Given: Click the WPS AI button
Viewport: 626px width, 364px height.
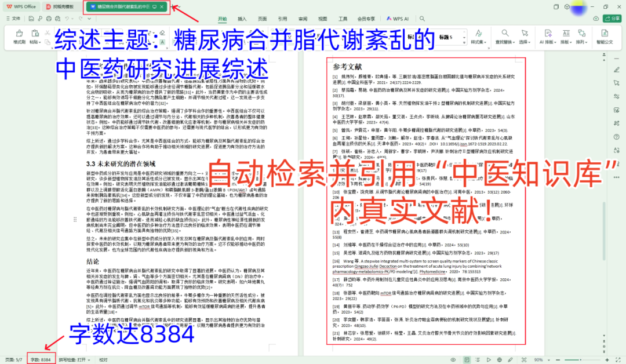Looking at the screenshot, I should tap(398, 19).
